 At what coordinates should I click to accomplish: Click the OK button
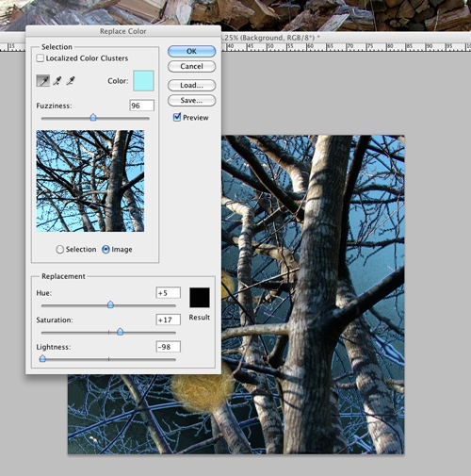(191, 51)
